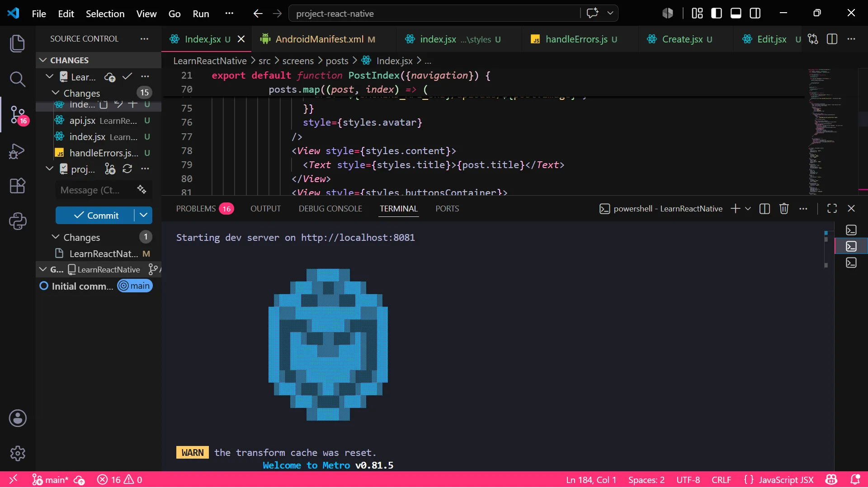Open the Selection menu
This screenshot has height=488, width=868.
[x=105, y=14]
